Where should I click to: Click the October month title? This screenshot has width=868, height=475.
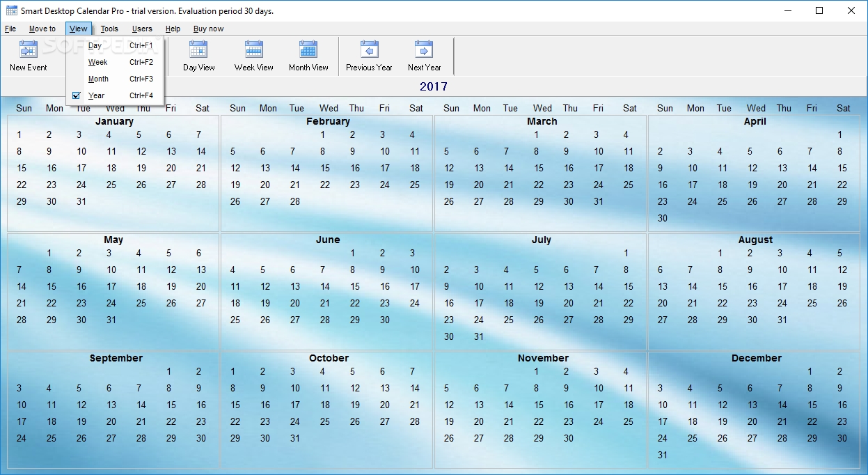[x=329, y=358]
